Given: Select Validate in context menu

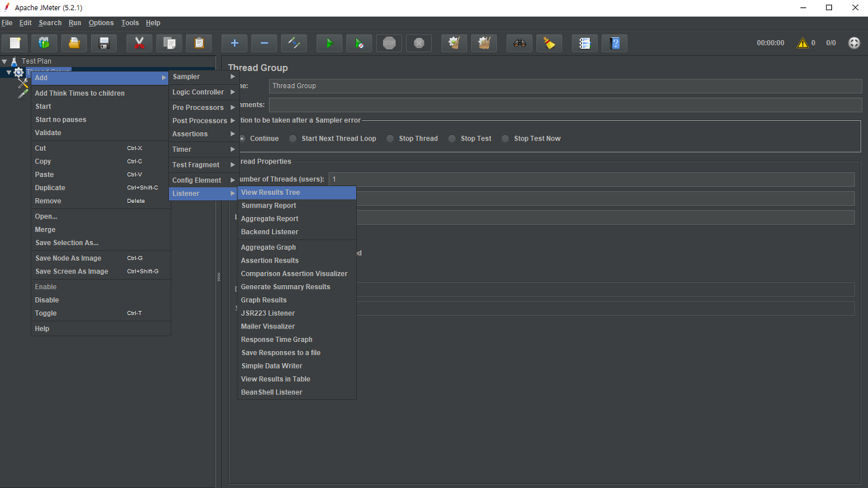Looking at the screenshot, I should click(100, 133).
